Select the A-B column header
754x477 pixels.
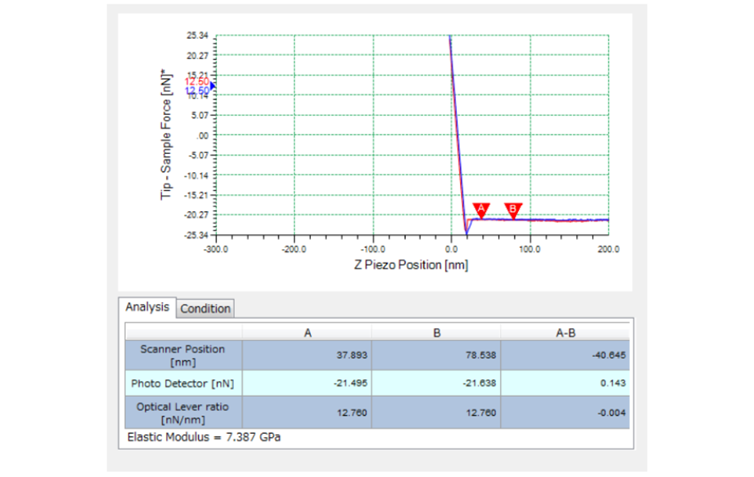coord(565,331)
